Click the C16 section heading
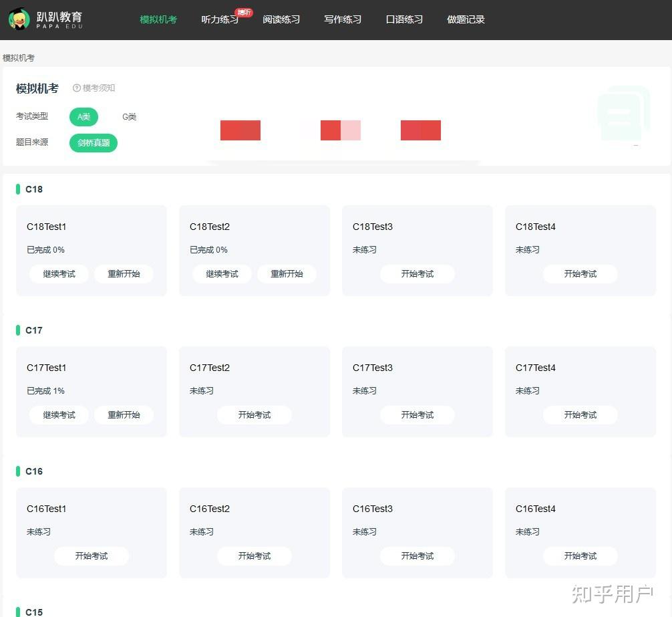 coord(34,471)
